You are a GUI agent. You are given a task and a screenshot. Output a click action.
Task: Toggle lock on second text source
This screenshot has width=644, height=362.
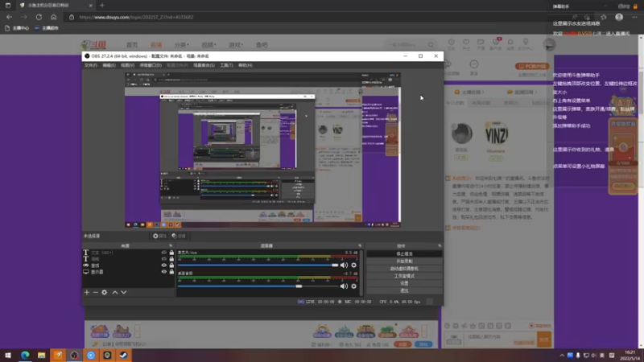(x=171, y=259)
